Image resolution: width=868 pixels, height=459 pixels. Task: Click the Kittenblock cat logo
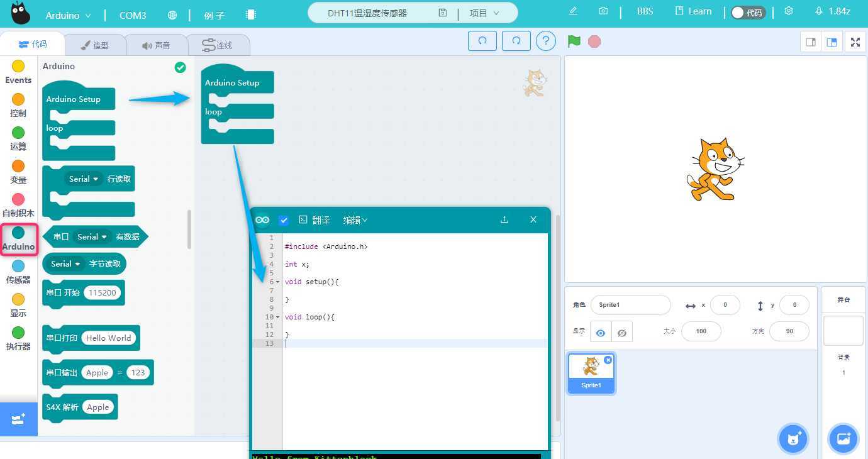click(21, 13)
